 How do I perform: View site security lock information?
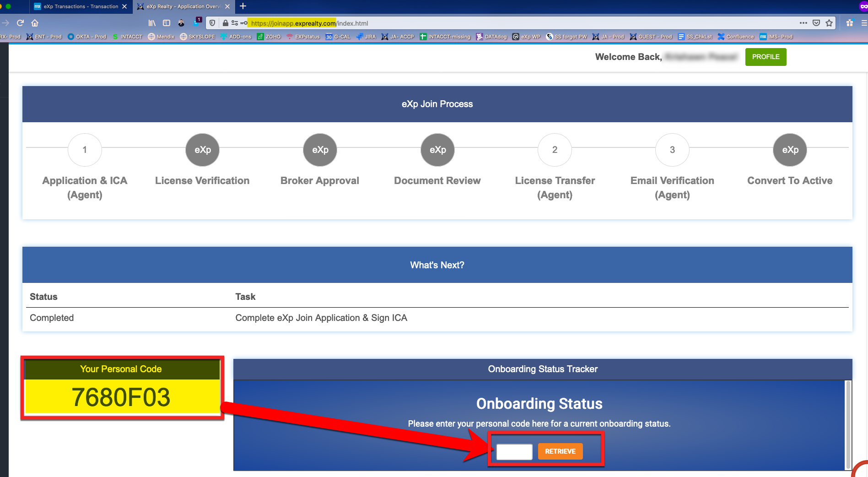coord(225,23)
